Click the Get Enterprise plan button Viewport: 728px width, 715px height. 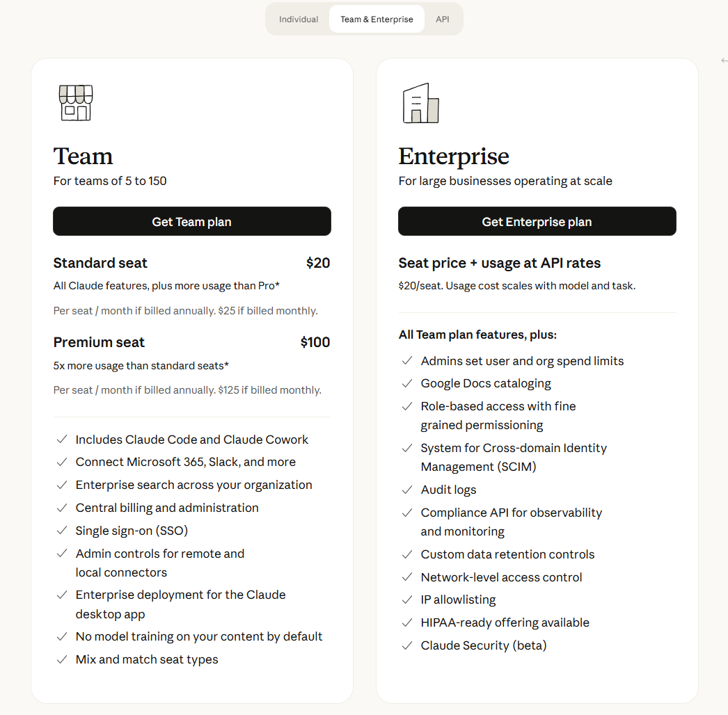click(537, 221)
